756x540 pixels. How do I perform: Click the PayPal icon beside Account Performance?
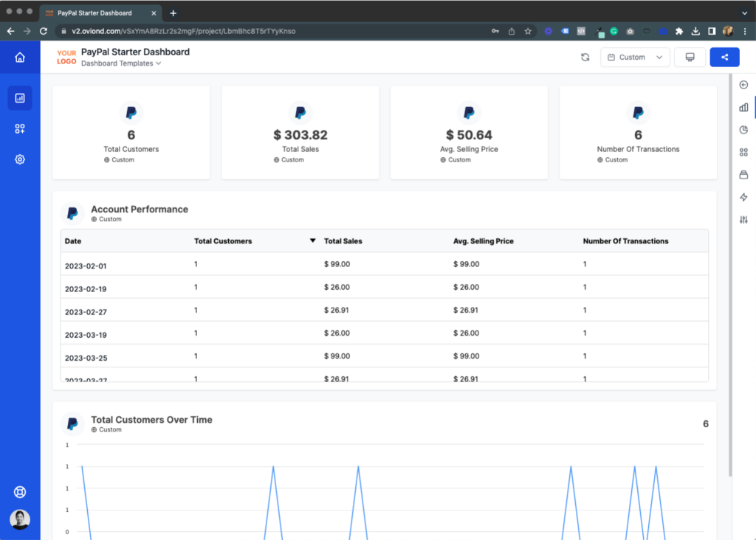tap(73, 213)
